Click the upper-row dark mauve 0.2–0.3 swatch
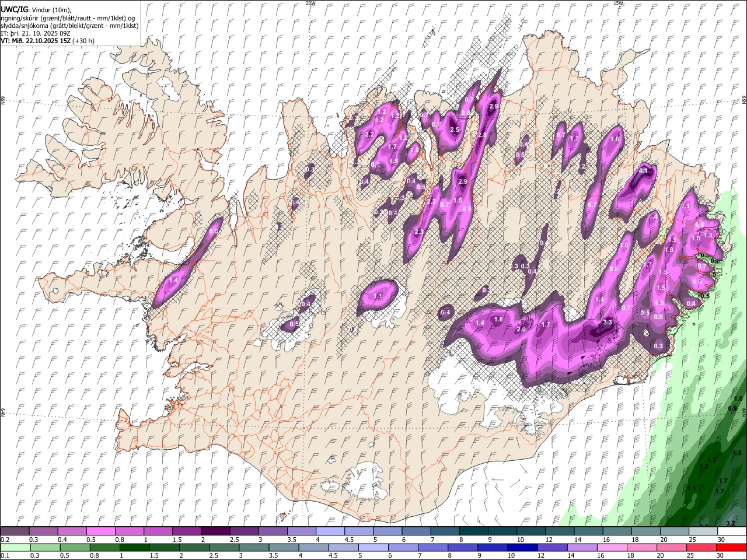747x560 pixels. pyautogui.click(x=15, y=531)
